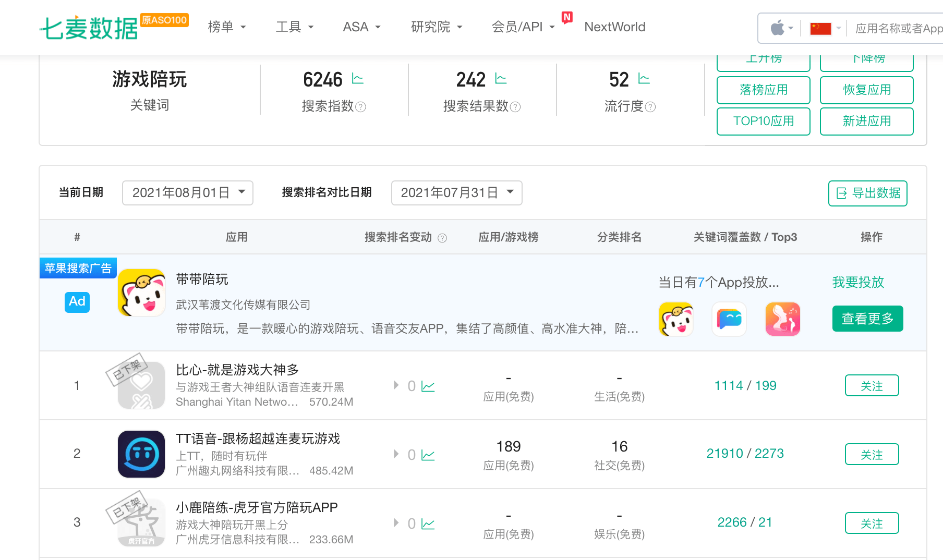
Task: Click help icon beside 搜索排名变动 column header
Action: [x=442, y=238]
